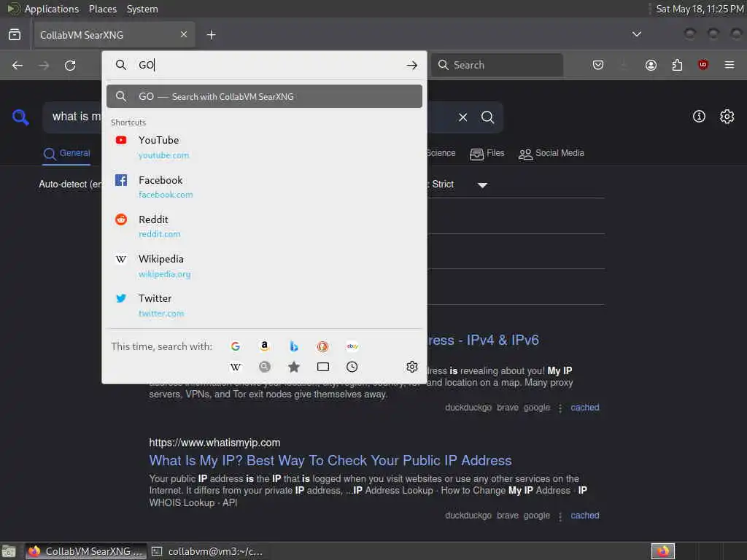This screenshot has height=560, width=747.
Task: Open SearXNG preferences gear
Action: (727, 117)
